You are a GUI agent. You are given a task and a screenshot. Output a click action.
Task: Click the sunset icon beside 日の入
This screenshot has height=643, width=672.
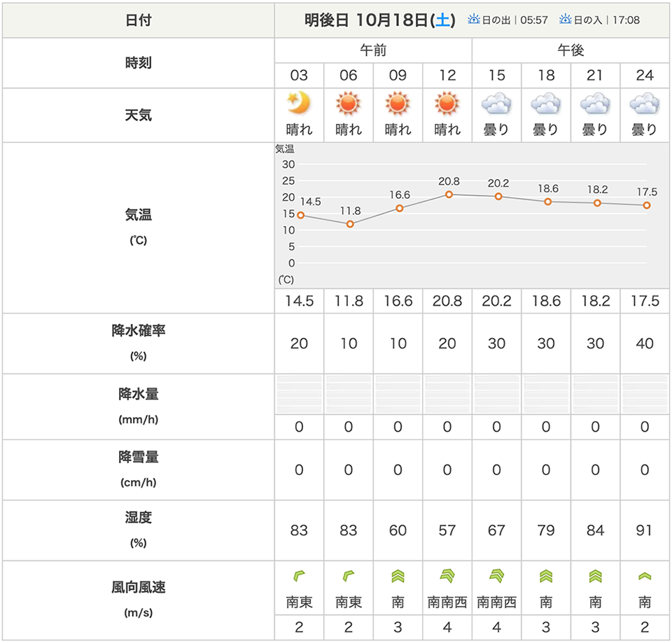coord(566,20)
